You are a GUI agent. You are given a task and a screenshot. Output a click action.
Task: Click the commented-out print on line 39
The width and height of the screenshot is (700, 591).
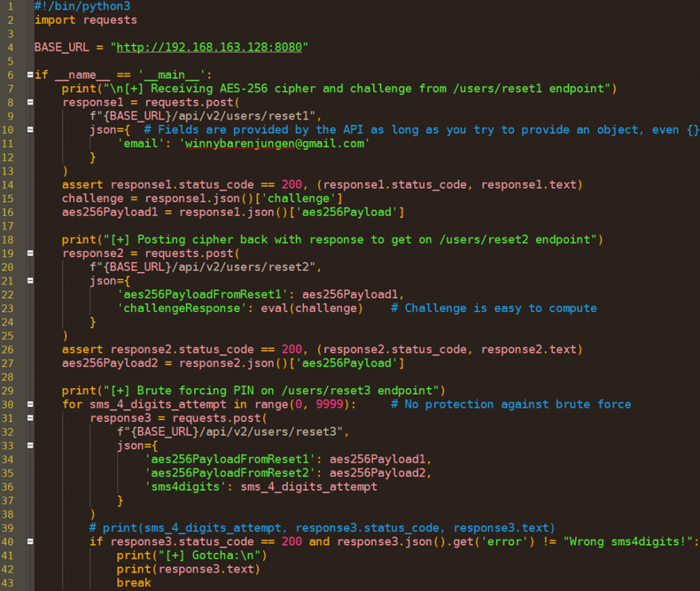pos(323,528)
